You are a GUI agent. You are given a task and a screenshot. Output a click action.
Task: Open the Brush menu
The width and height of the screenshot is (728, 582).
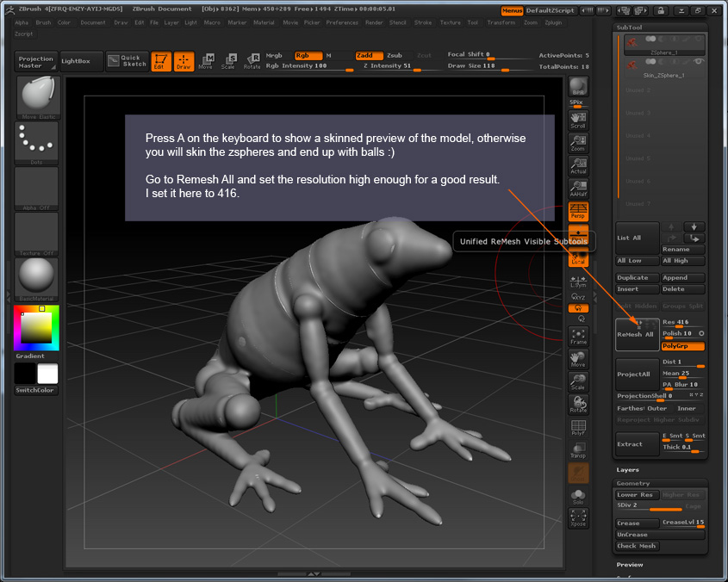43,22
